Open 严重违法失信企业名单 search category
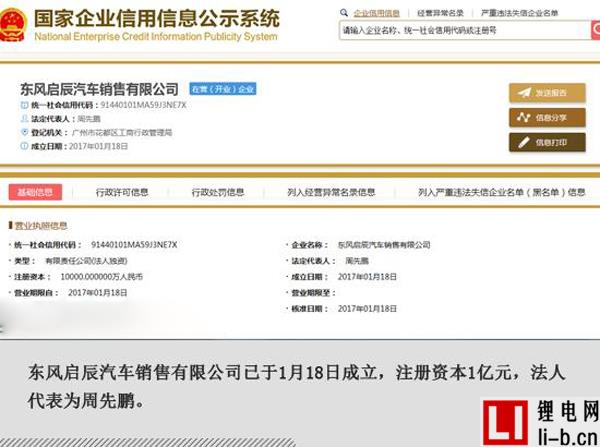Screen dimensions: 600x447 tap(519, 13)
